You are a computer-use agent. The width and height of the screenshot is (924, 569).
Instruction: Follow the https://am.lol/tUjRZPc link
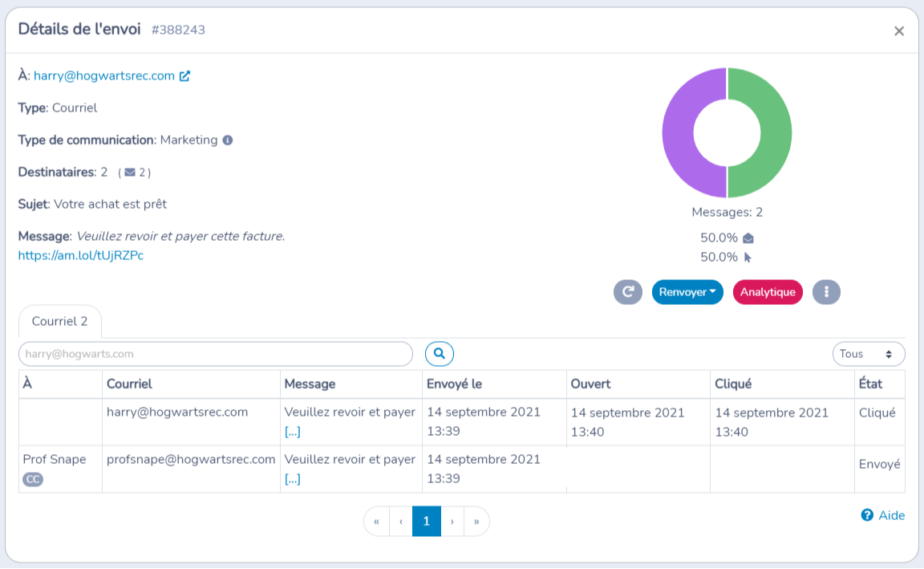click(81, 255)
